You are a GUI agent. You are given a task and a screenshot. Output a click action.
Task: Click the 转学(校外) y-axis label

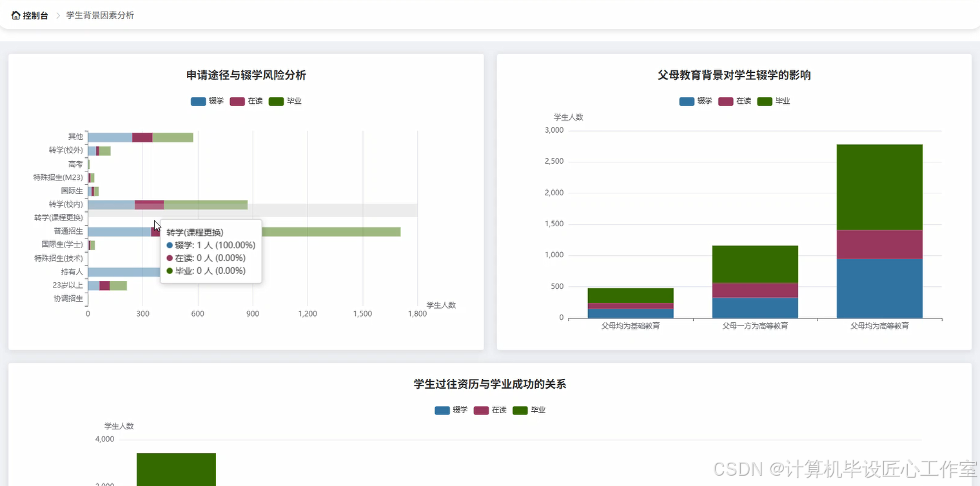pos(66,150)
